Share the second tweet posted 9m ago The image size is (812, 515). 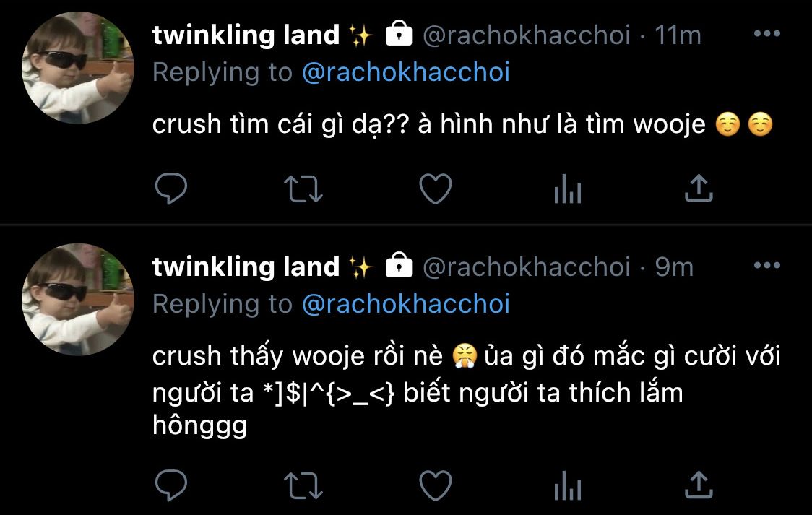coord(699,485)
